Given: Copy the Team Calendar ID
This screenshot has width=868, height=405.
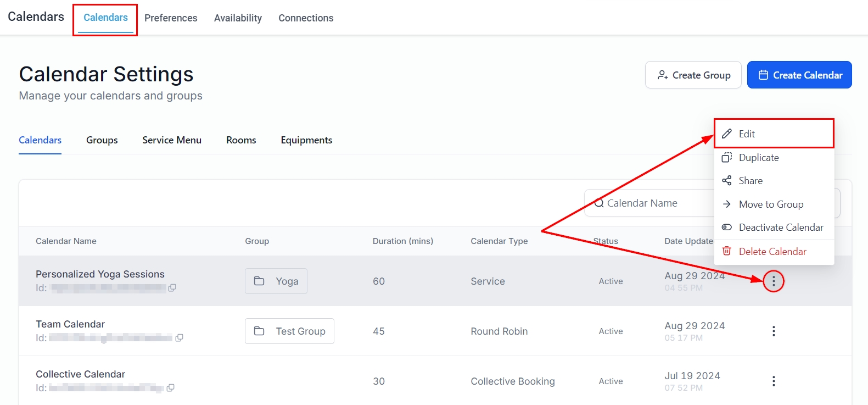Looking at the screenshot, I should (x=179, y=338).
